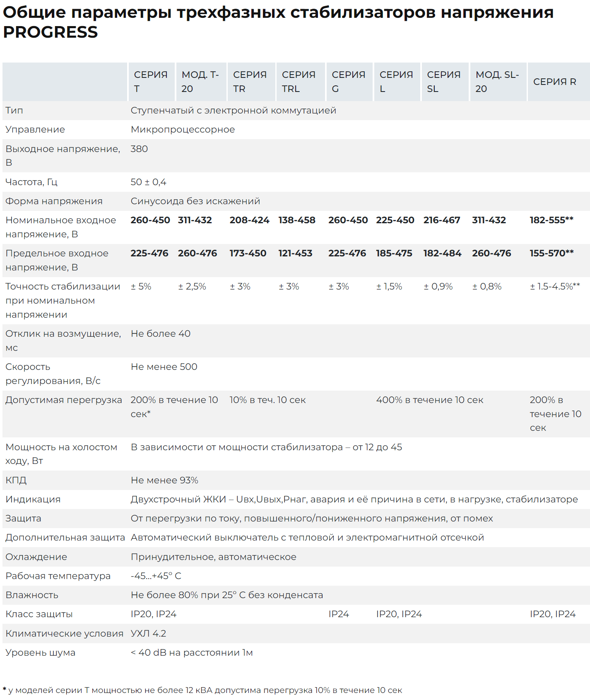Click the '10% в теч. 10 сек' cell
Image resolution: width=590 pixels, height=700 pixels.
[268, 400]
